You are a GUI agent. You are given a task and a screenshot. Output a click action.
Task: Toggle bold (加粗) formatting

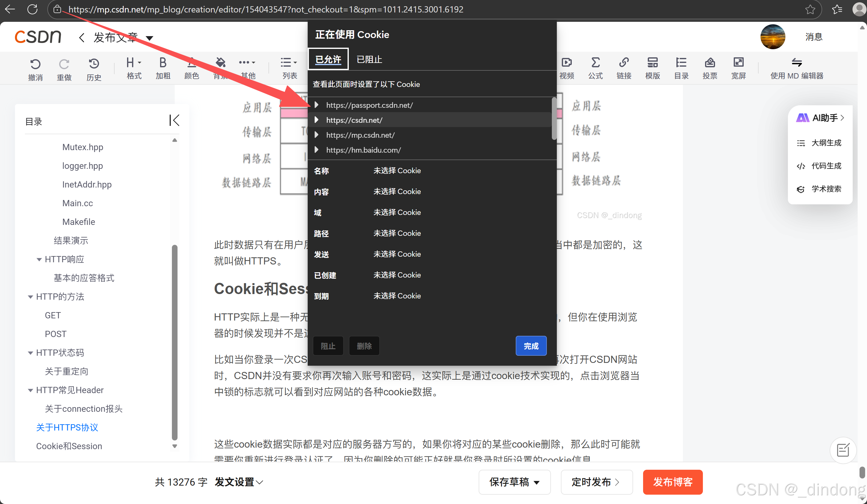(x=163, y=63)
